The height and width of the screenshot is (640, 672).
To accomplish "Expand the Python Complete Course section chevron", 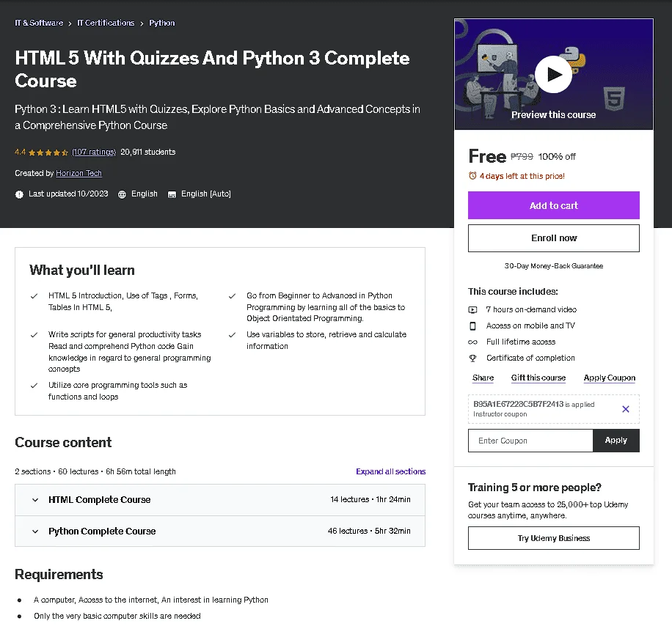I will click(35, 532).
